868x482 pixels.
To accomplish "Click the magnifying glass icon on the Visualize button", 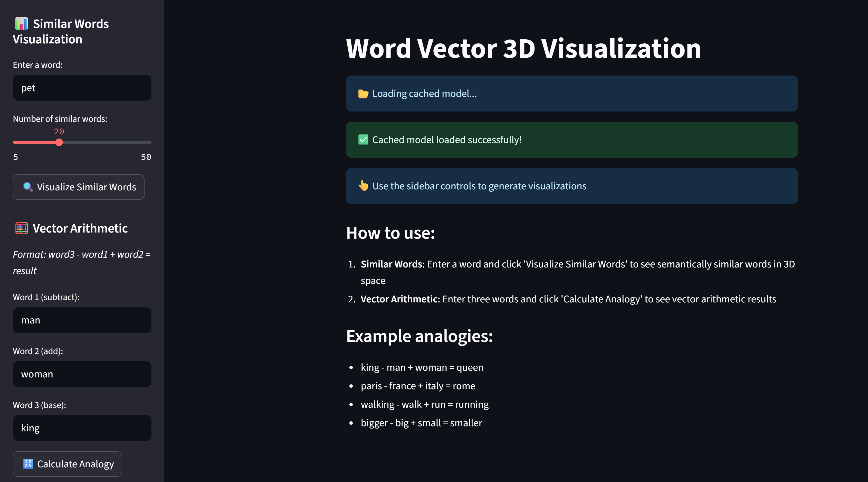I will (x=28, y=187).
